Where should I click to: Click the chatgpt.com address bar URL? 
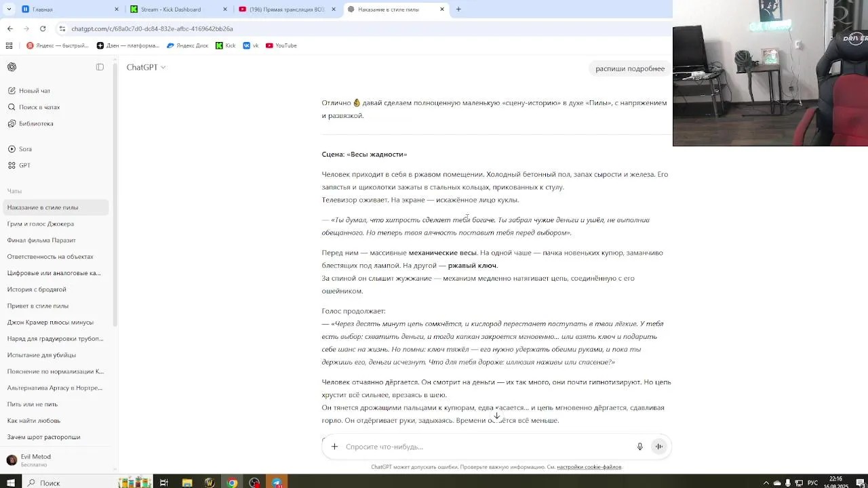[x=152, y=29]
